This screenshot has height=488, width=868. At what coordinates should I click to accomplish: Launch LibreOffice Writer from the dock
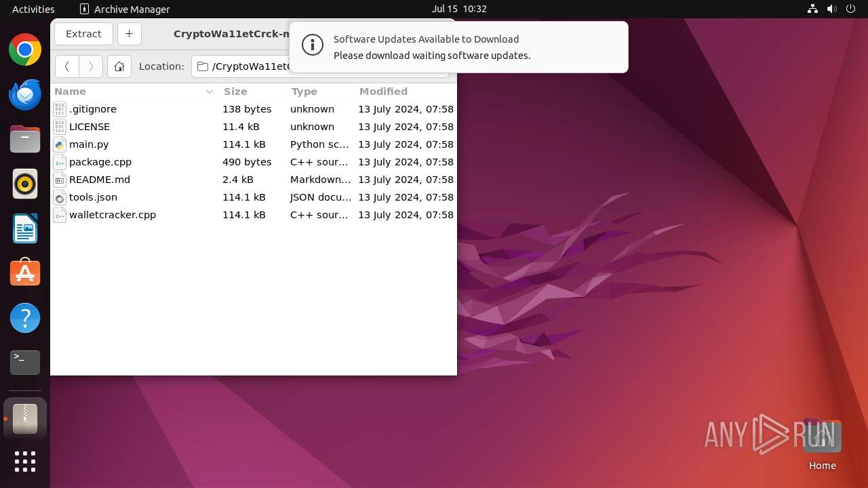coord(25,228)
